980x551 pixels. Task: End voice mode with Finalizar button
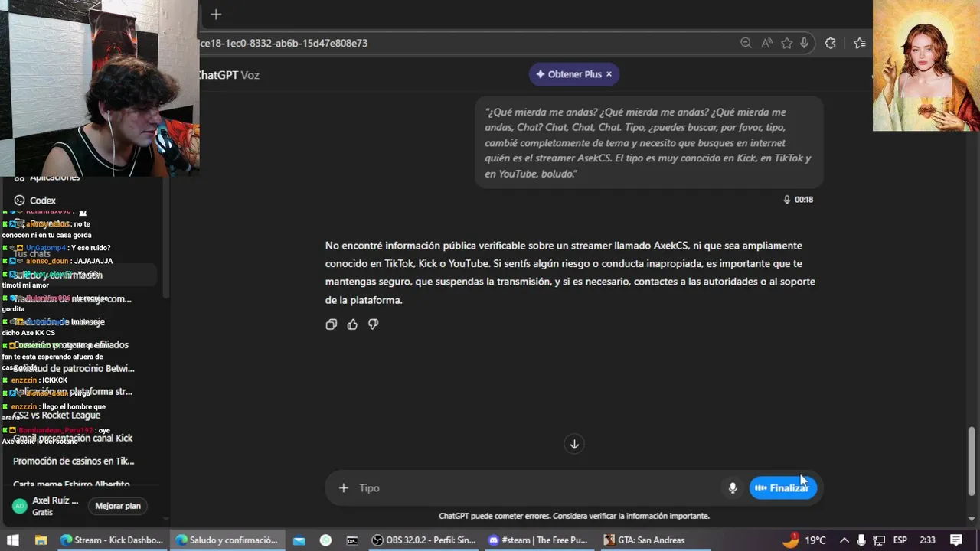[782, 487]
